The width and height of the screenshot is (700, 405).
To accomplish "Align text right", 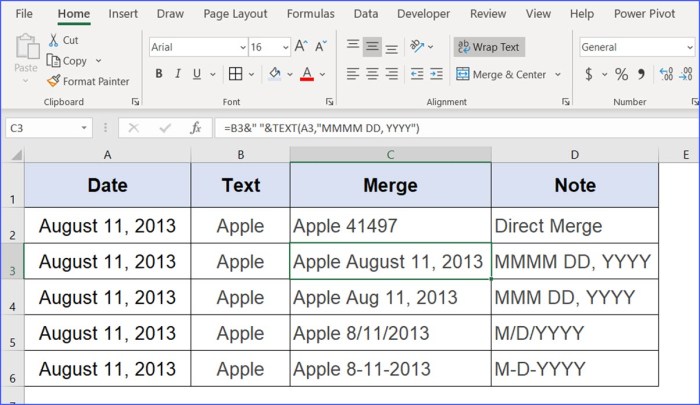I will click(x=392, y=74).
